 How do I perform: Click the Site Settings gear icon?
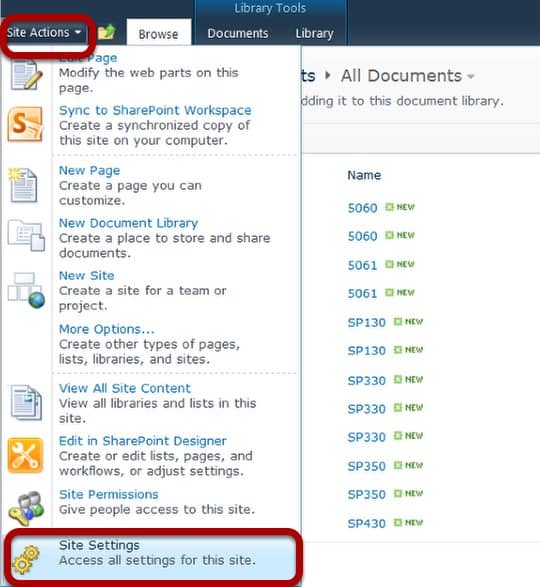click(25, 560)
